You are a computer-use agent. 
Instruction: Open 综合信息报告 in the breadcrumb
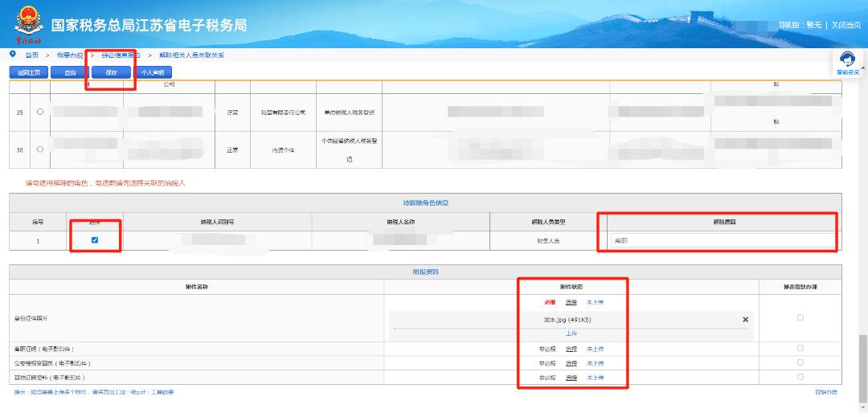pyautogui.click(x=121, y=55)
